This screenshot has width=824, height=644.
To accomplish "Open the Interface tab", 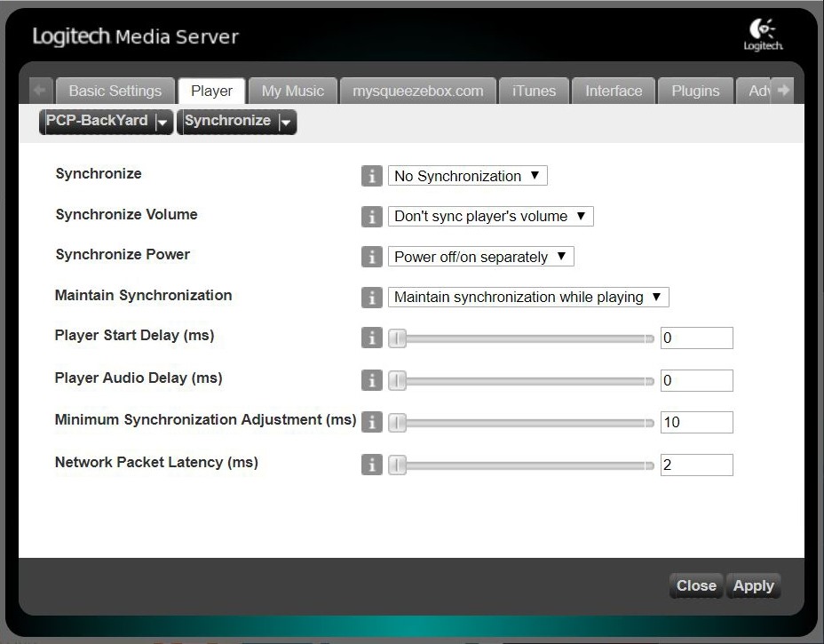I will coord(614,91).
